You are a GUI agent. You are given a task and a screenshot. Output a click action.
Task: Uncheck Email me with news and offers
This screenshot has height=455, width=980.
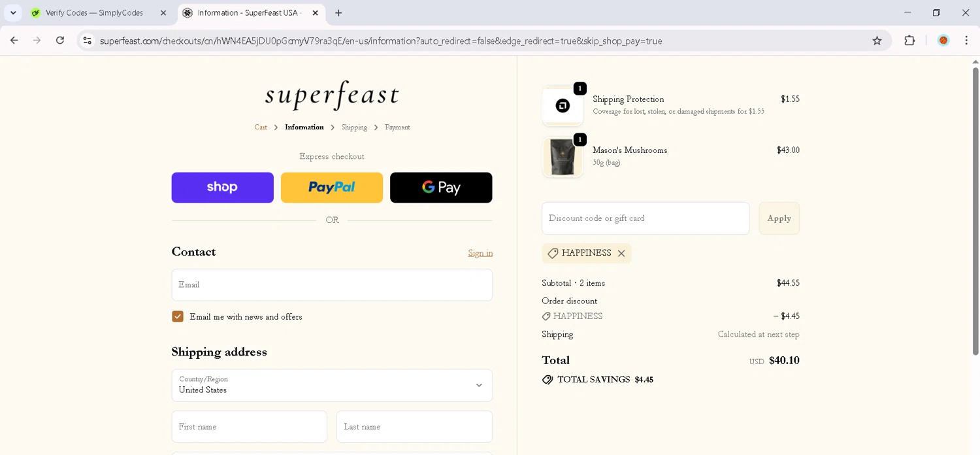178,316
